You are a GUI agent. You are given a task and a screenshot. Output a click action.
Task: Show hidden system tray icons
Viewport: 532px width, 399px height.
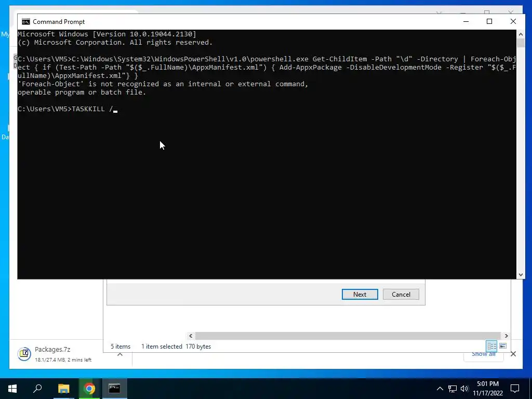coord(440,389)
